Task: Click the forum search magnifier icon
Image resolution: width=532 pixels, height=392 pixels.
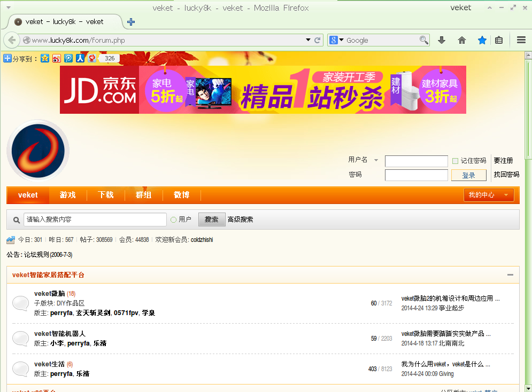Action: pos(16,220)
